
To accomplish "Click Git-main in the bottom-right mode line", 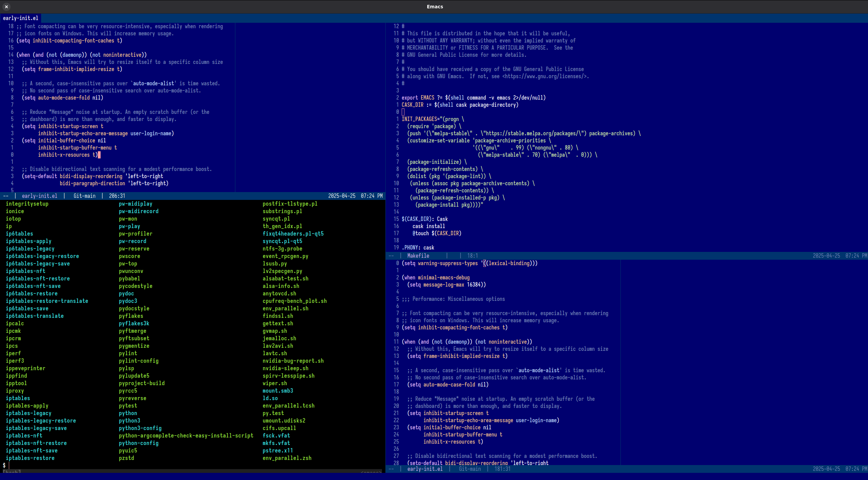I will coord(470,469).
